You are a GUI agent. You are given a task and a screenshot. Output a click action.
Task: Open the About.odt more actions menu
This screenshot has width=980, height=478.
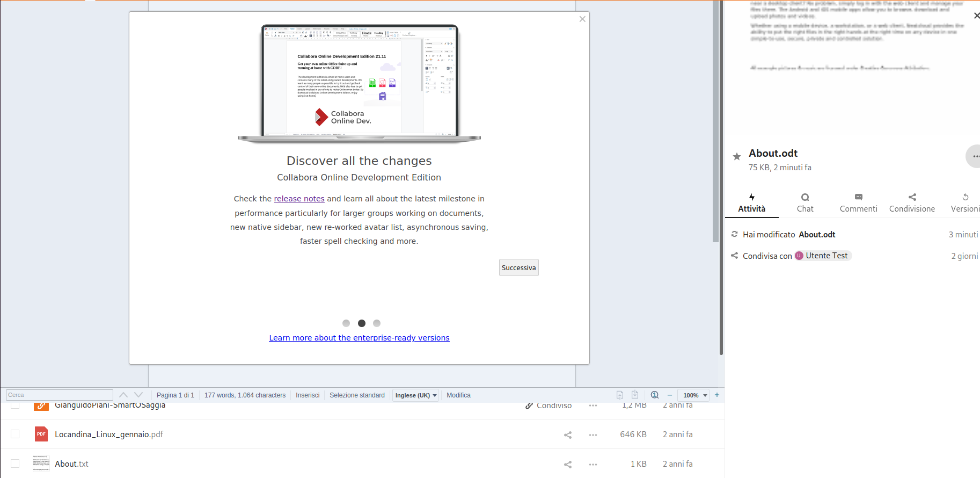point(975,156)
